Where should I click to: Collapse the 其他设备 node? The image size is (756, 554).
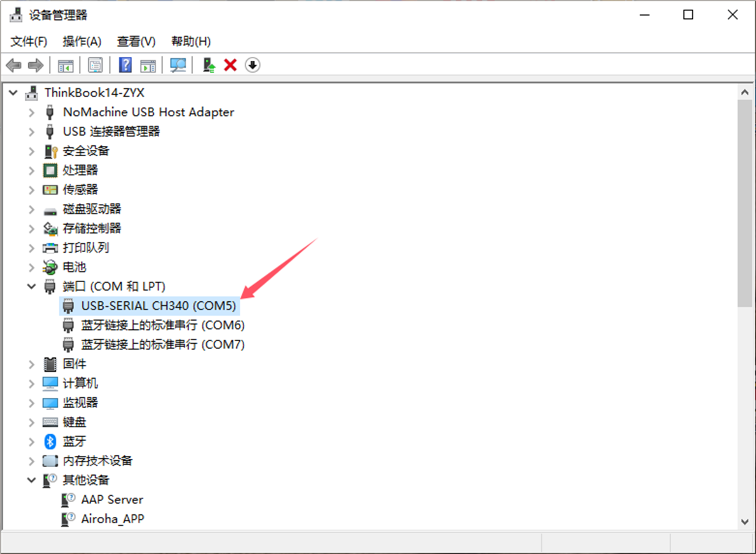tap(31, 480)
